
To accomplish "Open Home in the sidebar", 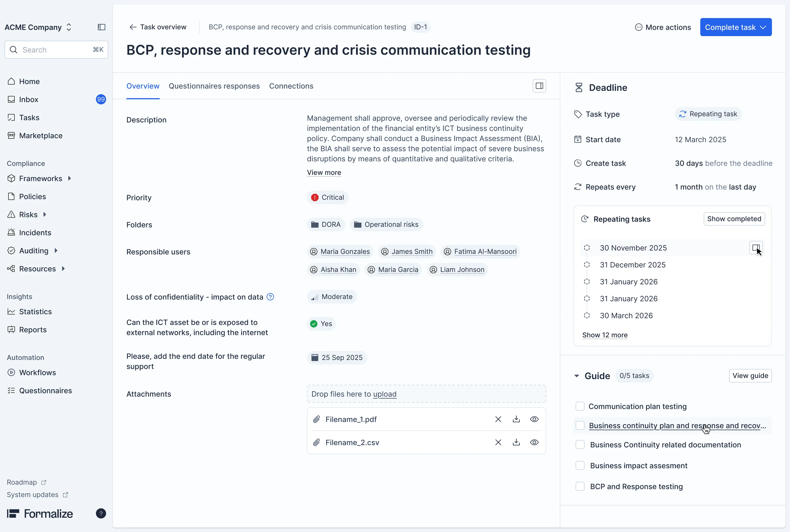I will pos(29,82).
